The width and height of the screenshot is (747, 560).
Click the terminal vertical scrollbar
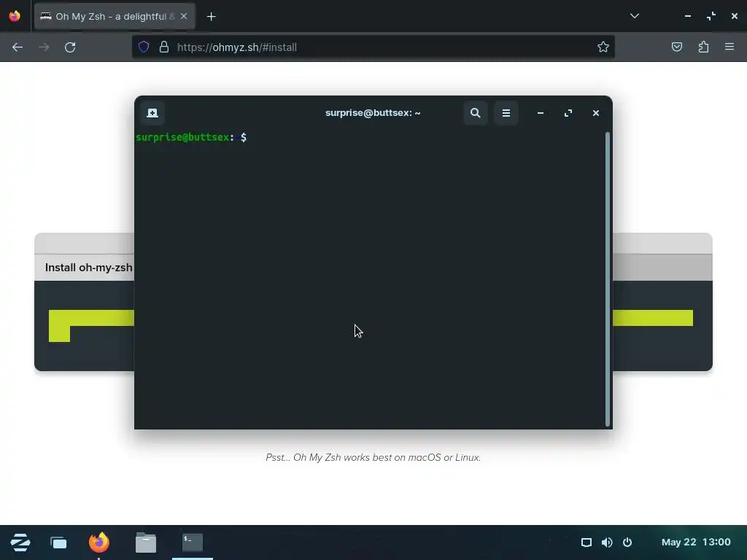(608, 279)
